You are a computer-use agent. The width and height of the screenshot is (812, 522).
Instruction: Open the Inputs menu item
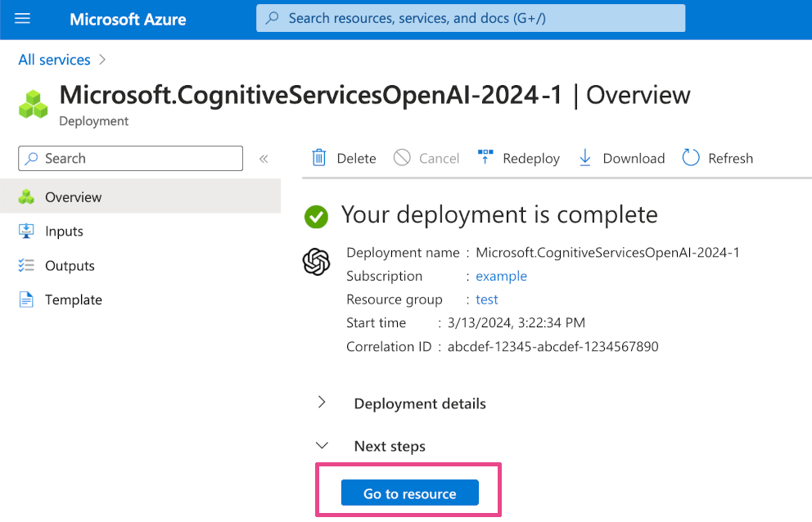click(64, 232)
